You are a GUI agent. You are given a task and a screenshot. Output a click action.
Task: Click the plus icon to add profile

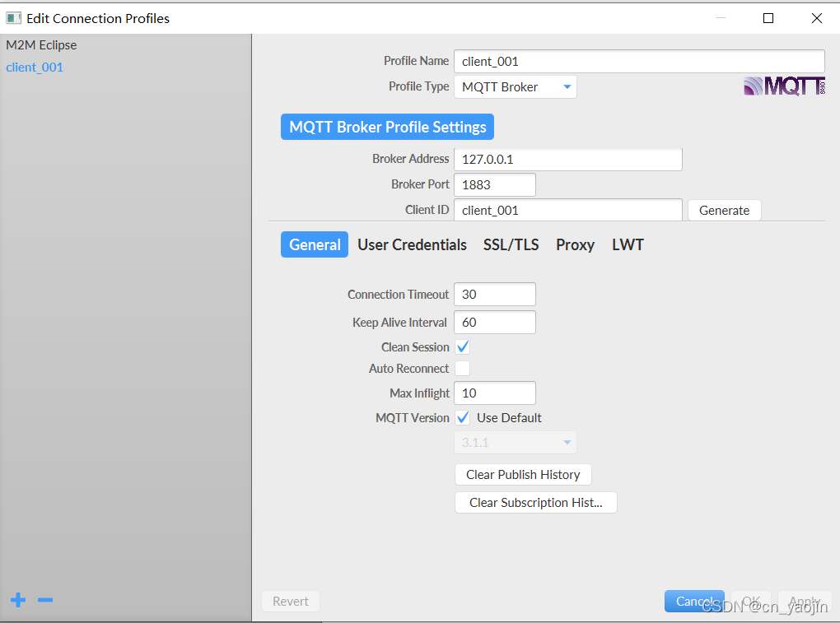(x=18, y=601)
